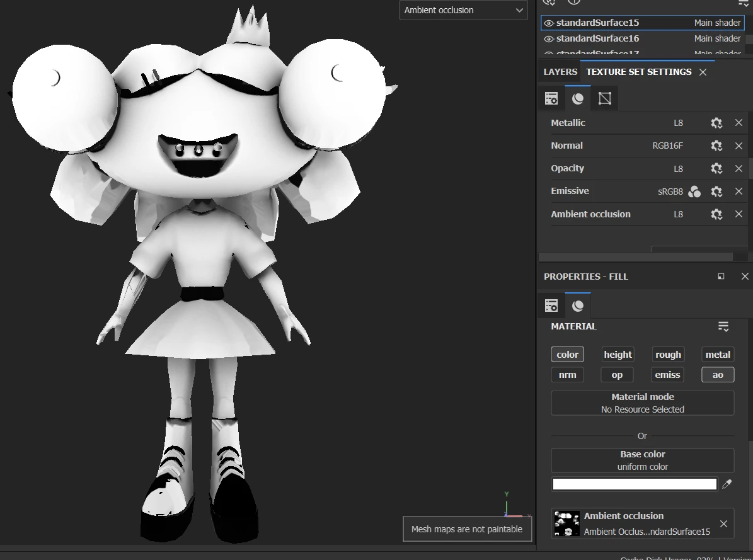Toggle the nrm channel button
The image size is (753, 560).
568,375
